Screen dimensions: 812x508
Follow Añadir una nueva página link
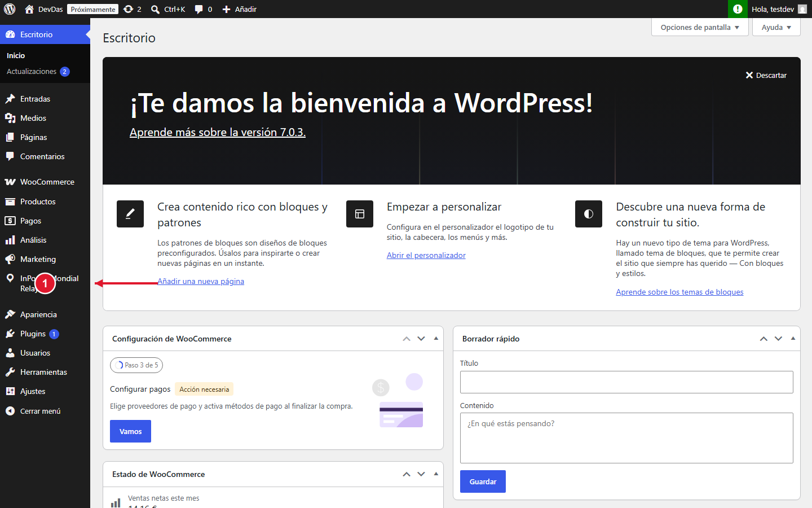tap(201, 281)
